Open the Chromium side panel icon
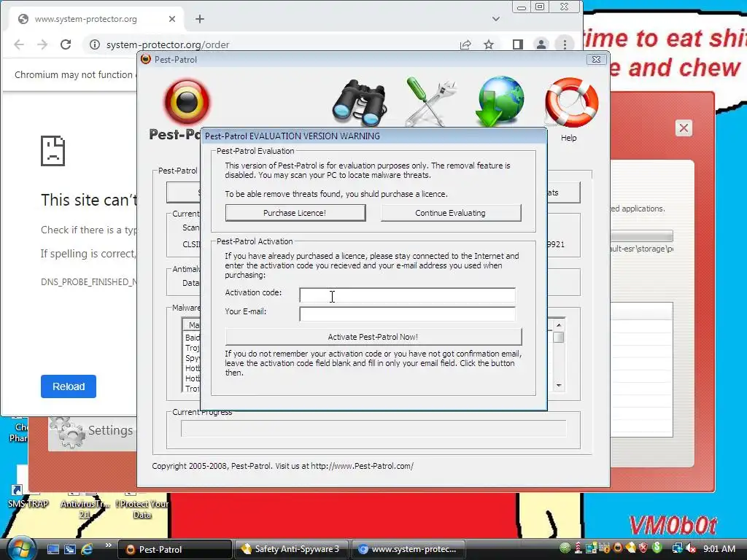The width and height of the screenshot is (747, 560). pyautogui.click(x=518, y=44)
